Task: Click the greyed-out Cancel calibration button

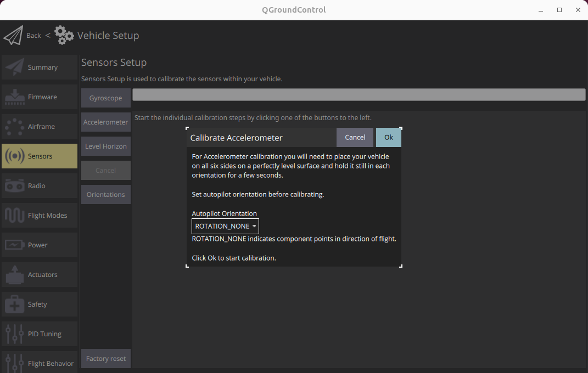Action: [x=106, y=171]
